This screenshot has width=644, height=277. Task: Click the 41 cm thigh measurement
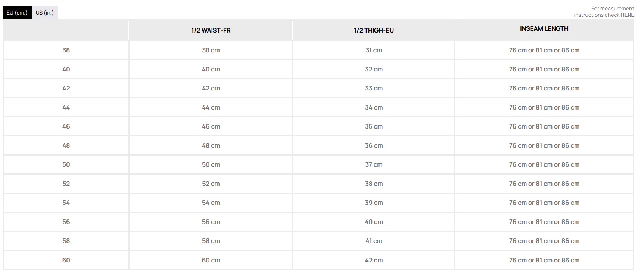click(374, 241)
